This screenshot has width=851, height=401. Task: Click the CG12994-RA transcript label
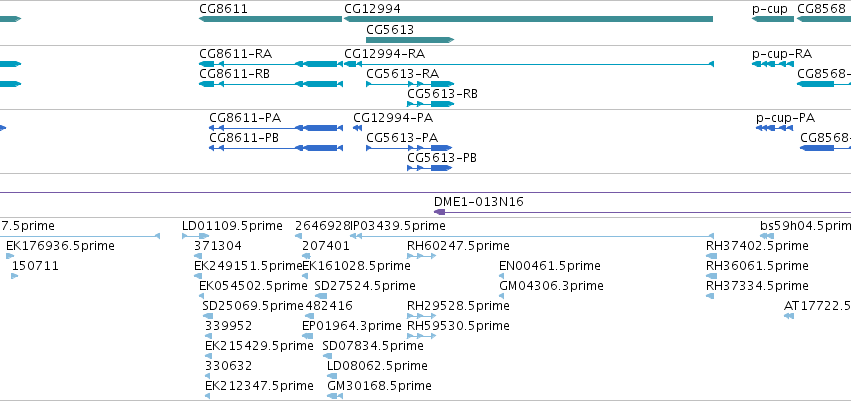click(384, 54)
